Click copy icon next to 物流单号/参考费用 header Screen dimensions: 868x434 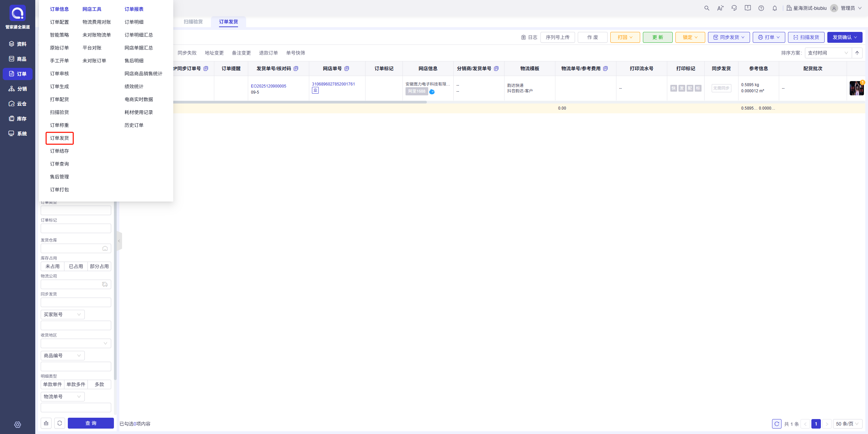[605, 69]
